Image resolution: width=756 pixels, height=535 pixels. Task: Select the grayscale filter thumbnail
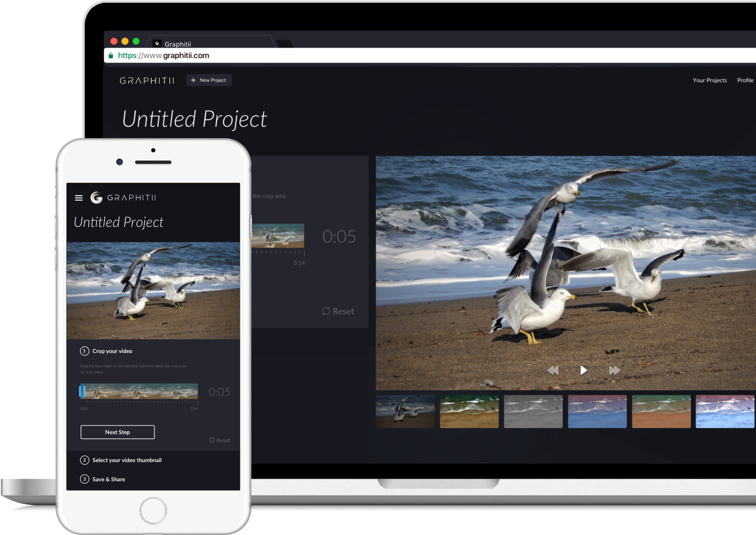click(533, 412)
